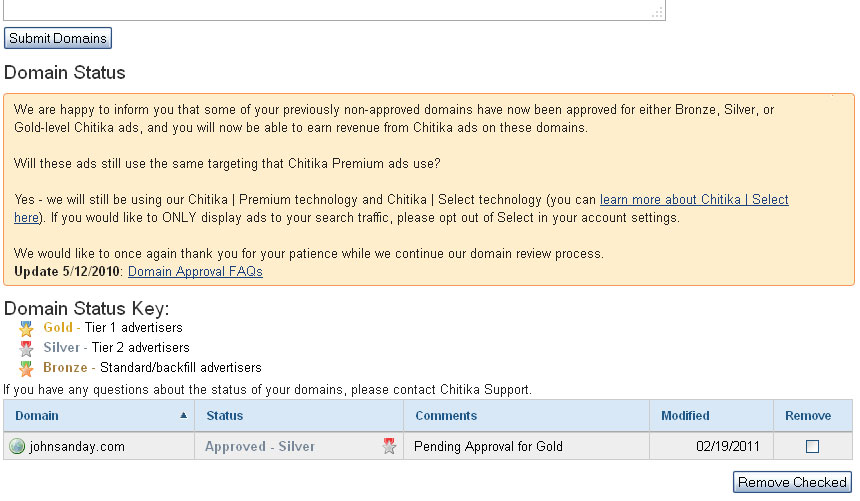This screenshot has width=860, height=501.
Task: Select the johnsanday.com domain name
Action: coord(78,447)
